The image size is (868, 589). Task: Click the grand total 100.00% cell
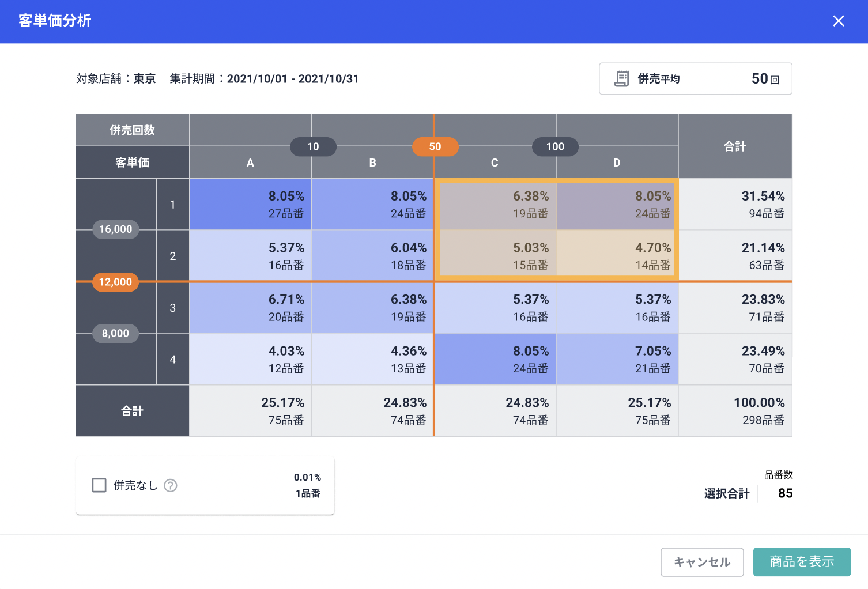735,411
